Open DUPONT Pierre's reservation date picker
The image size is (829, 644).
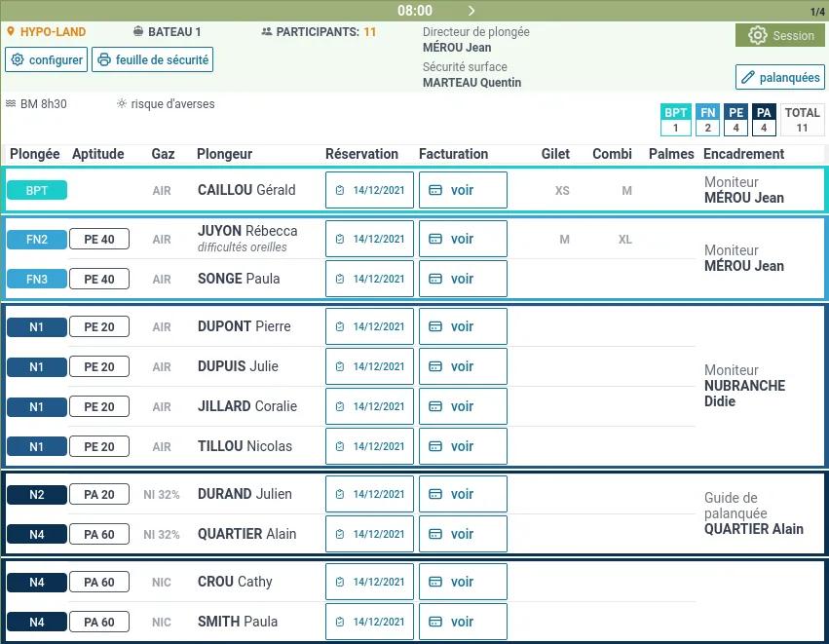369,326
